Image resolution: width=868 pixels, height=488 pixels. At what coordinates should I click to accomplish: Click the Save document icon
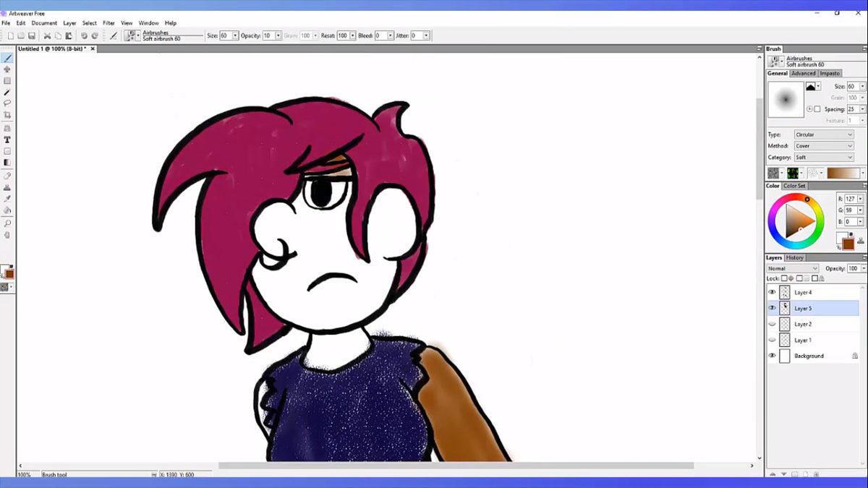32,35
